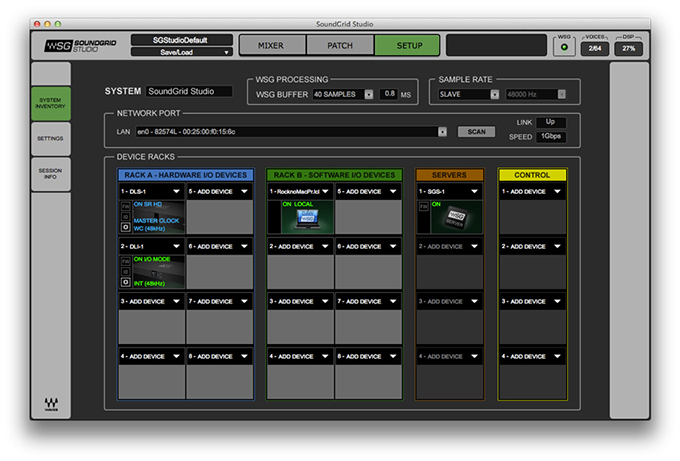Click the FW icon in DLI-1 slot

coord(125,262)
